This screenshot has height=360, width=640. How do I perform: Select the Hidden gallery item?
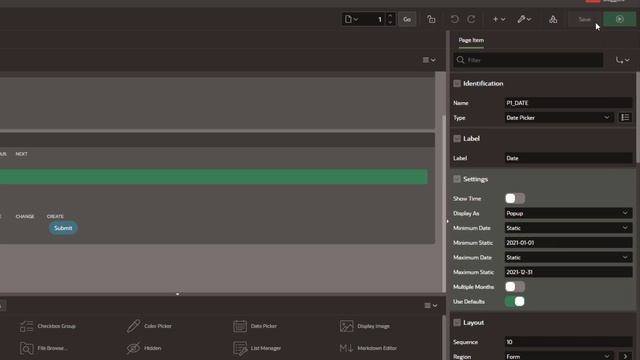144,348
